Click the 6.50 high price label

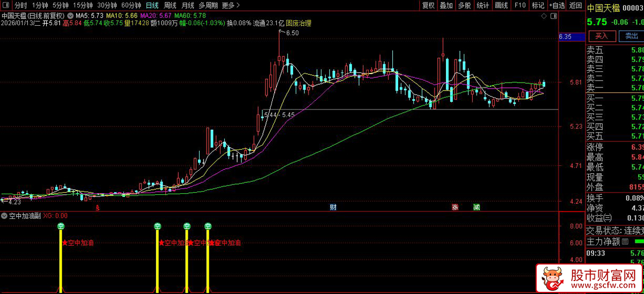pyautogui.click(x=292, y=33)
